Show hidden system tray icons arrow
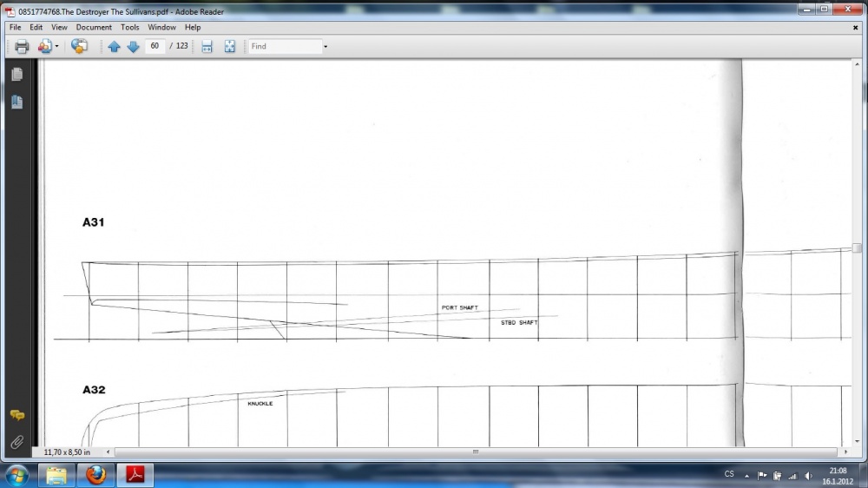This screenshot has width=868, height=488. (x=746, y=475)
